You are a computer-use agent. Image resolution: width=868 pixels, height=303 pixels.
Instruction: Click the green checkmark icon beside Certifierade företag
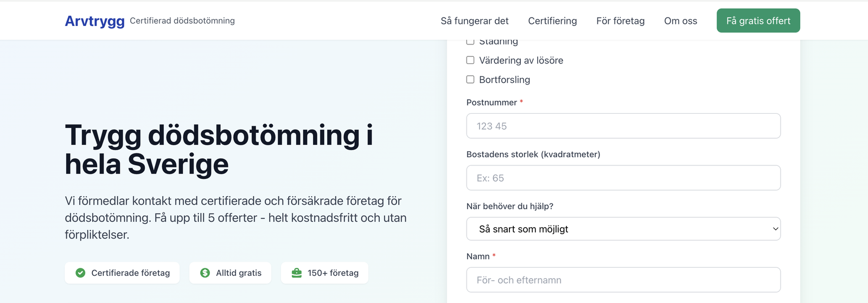80,273
